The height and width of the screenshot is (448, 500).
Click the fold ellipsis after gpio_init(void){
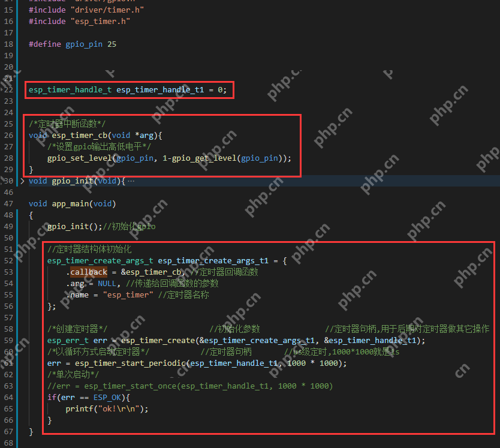131,181
